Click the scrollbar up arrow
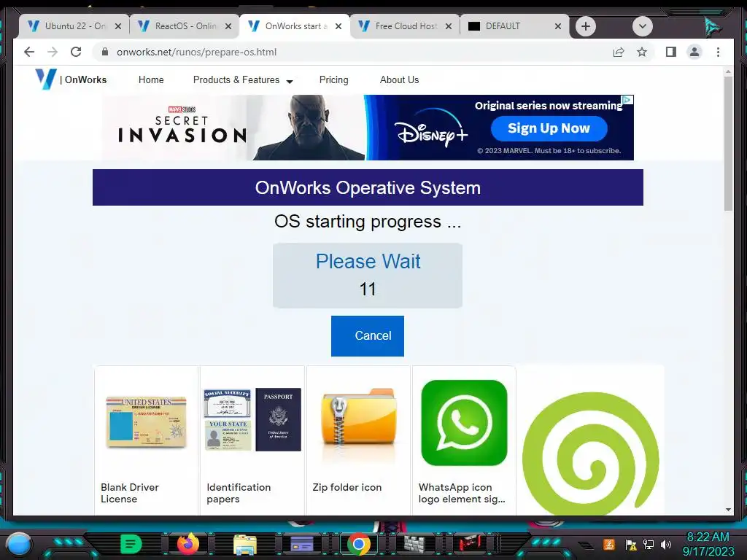This screenshot has height=560, width=747. click(728, 71)
